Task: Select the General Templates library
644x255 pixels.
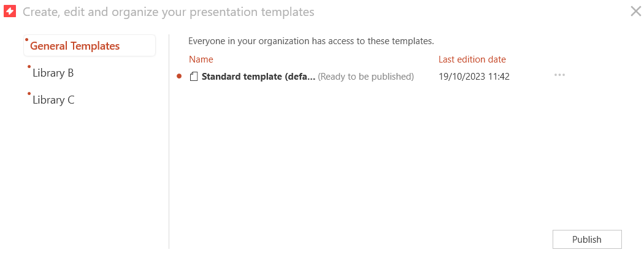Action: (x=90, y=45)
